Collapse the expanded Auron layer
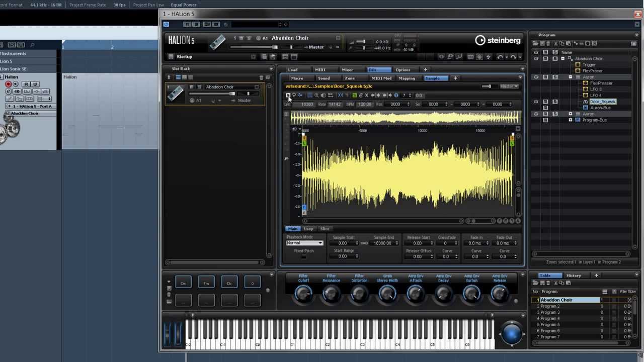This screenshot has width=644, height=362. (570, 77)
